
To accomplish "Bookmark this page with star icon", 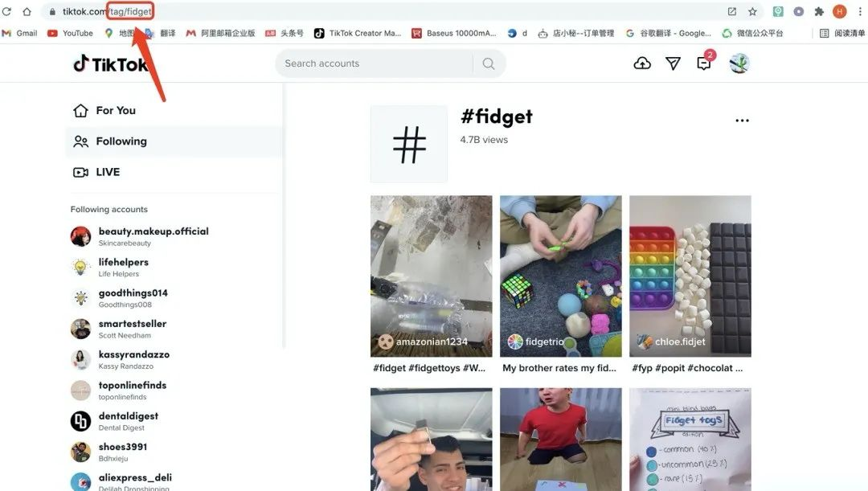I will pyautogui.click(x=752, y=11).
